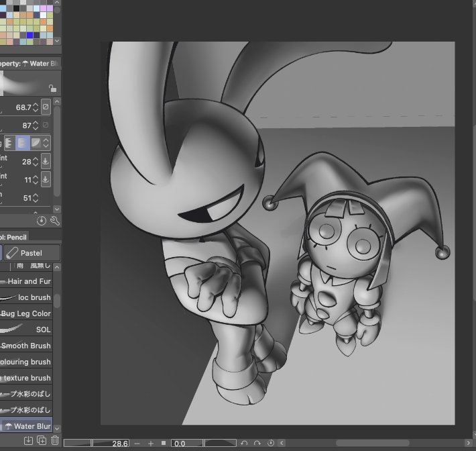476x451 pixels.
Task: Click pen pressure button beside value 11
Action: 46,179
